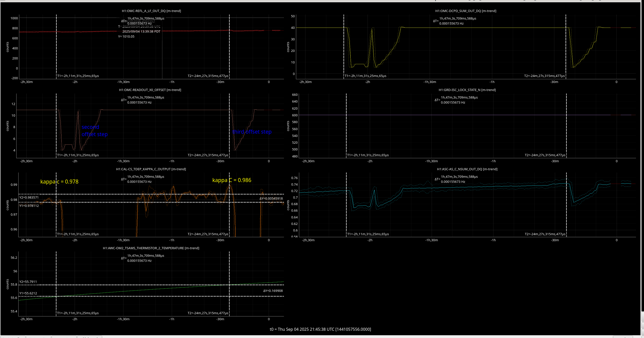
Task: Click the Y2=0.983571 cursor label
Action: click(x=29, y=197)
